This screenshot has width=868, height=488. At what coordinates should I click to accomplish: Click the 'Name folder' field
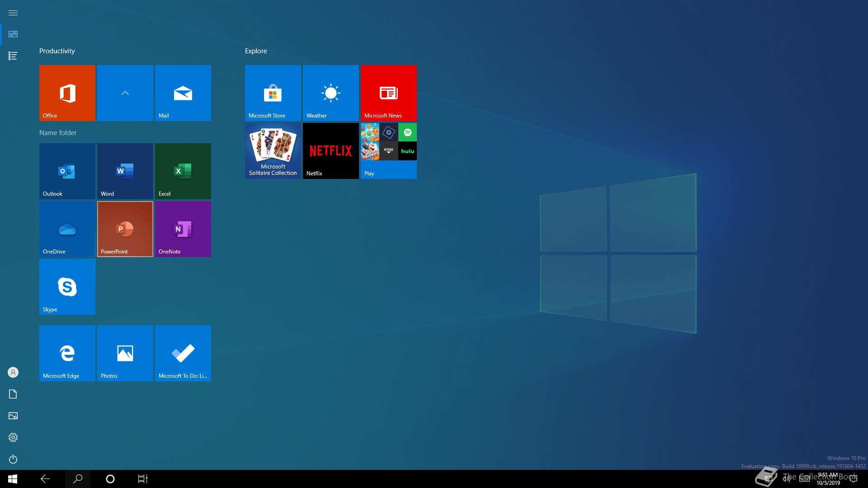point(58,132)
